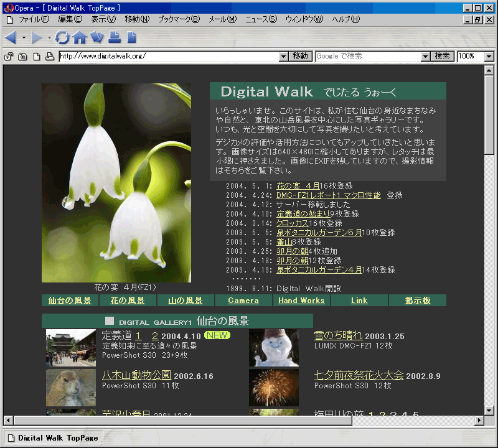Click the blue New page icon
The image size is (498, 448).
click(131, 37)
